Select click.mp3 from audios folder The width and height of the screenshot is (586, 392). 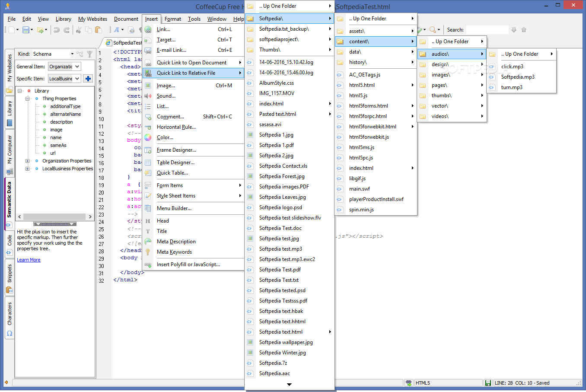click(522, 67)
